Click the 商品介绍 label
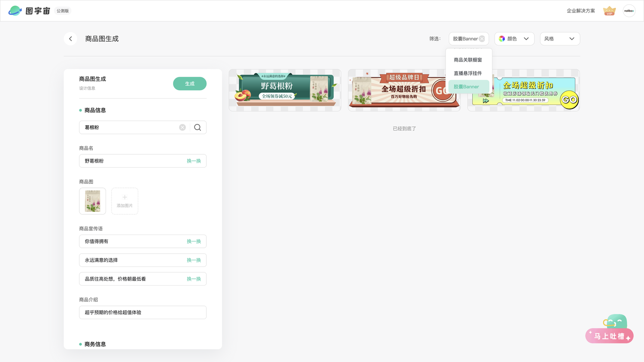 tap(88, 300)
